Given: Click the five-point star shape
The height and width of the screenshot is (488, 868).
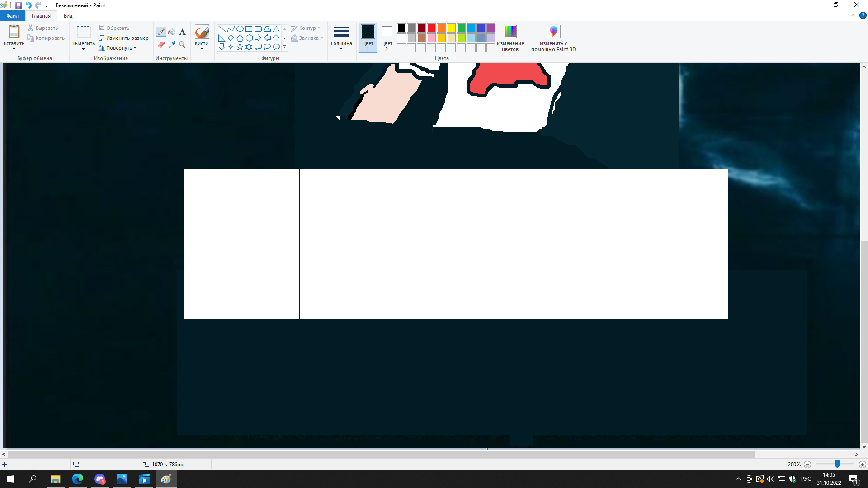Looking at the screenshot, I should (240, 47).
